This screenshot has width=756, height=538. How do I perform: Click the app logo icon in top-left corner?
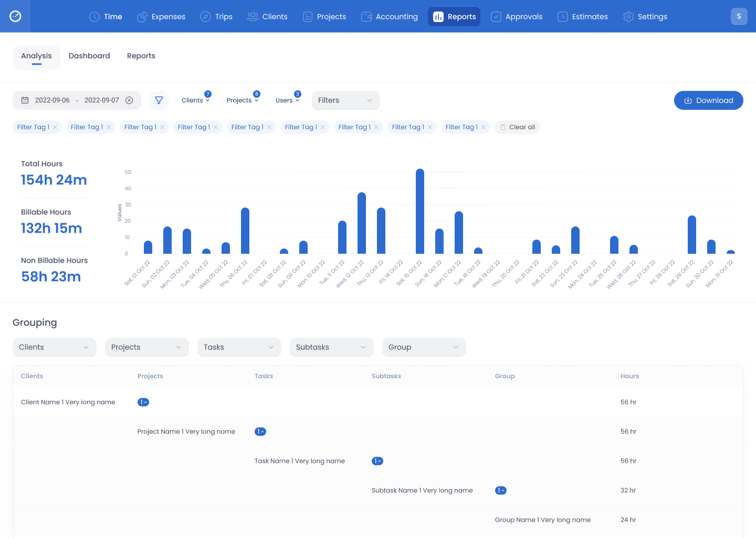[15, 16]
